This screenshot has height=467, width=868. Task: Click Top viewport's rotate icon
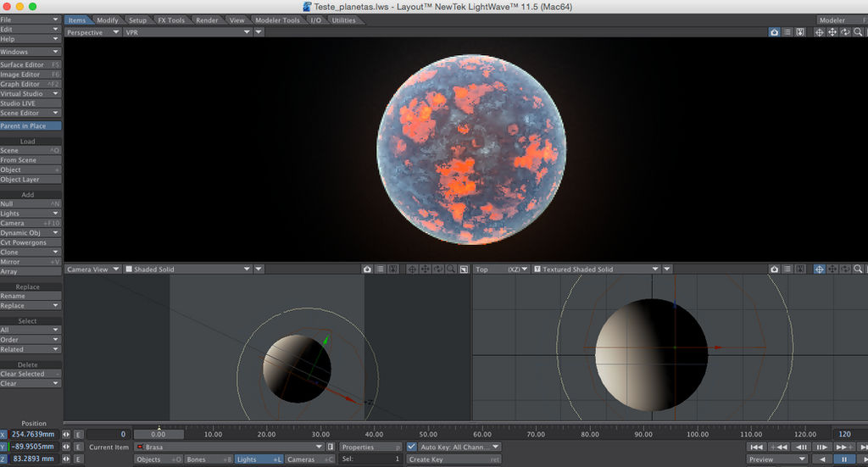(x=845, y=269)
